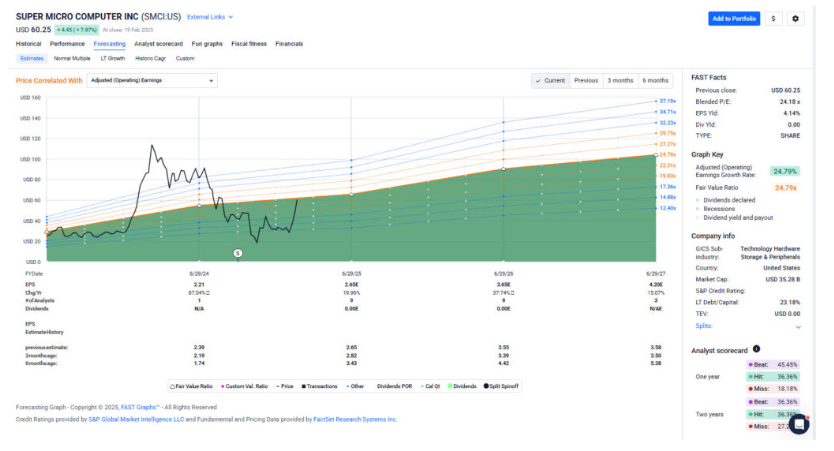Select Custom sub-tab
This screenshot has width=834, height=451.
pyautogui.click(x=185, y=59)
